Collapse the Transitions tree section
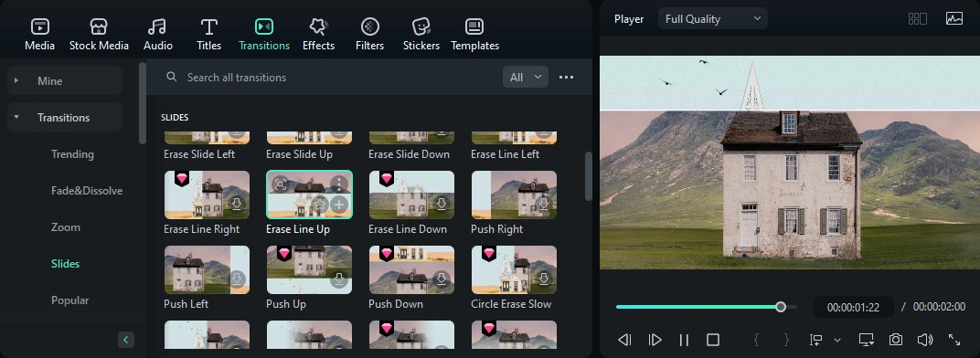This screenshot has width=980, height=358. [x=16, y=118]
